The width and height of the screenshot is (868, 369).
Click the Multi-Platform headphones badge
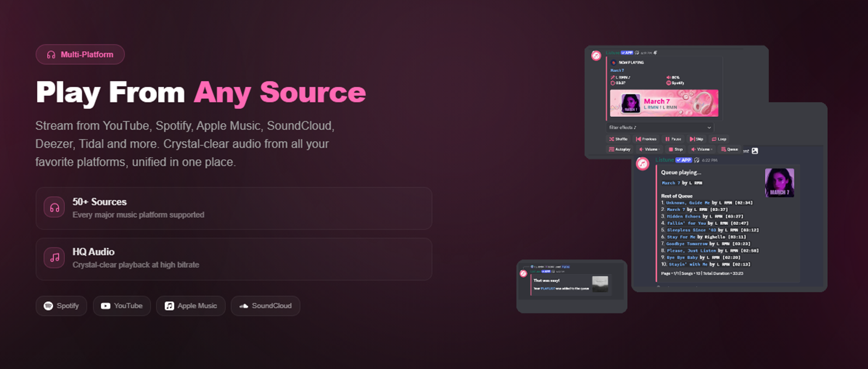coord(80,54)
